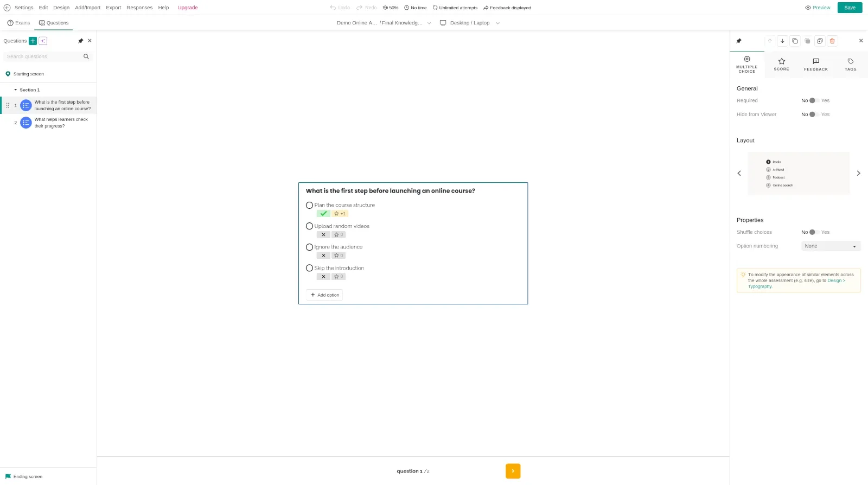This screenshot has height=485, width=868.
Task: Open the Help menu
Action: (163, 8)
